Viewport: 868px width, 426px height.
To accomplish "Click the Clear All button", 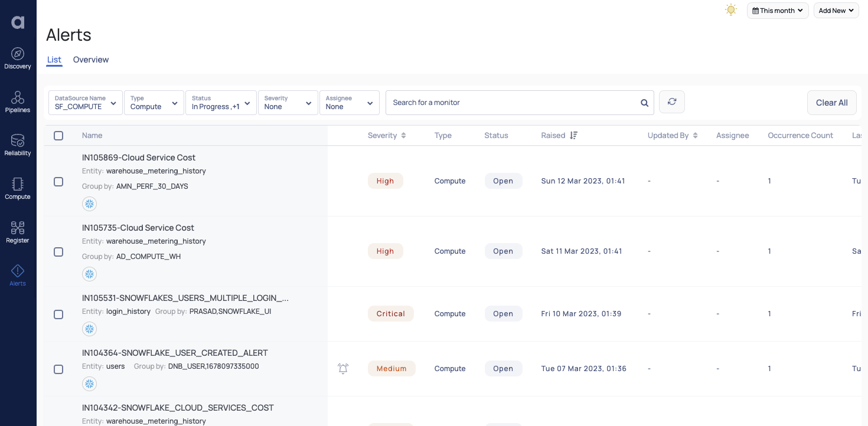I will [831, 103].
